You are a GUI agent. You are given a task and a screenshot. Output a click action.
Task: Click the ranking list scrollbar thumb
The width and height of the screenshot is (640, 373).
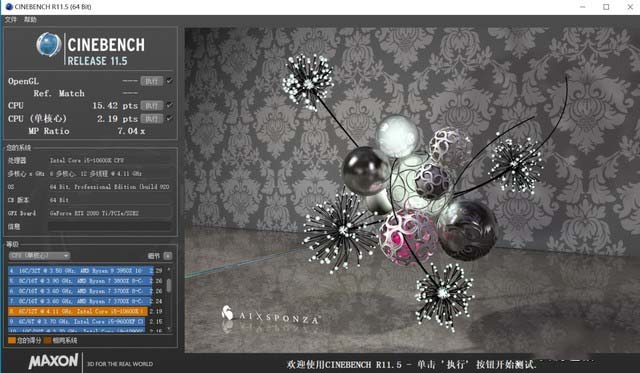point(169,285)
